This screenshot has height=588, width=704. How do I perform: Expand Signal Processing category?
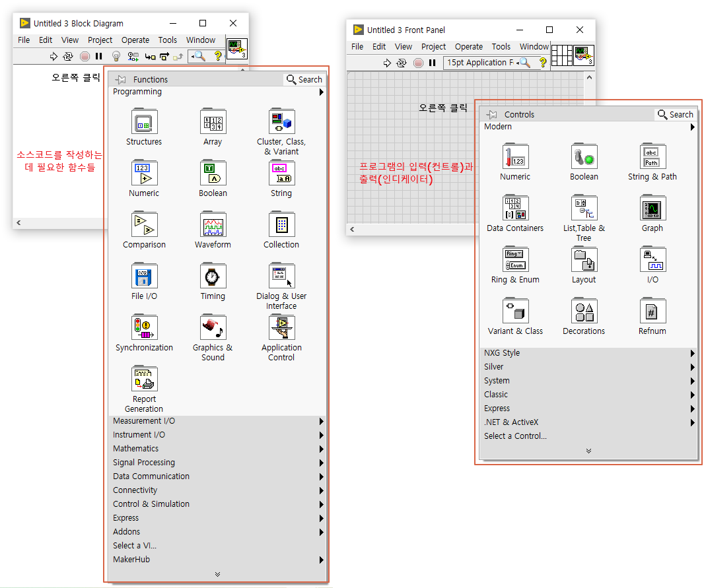[218, 463]
